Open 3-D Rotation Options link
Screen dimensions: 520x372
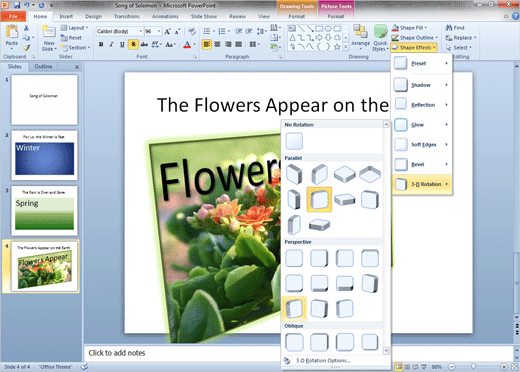click(323, 360)
